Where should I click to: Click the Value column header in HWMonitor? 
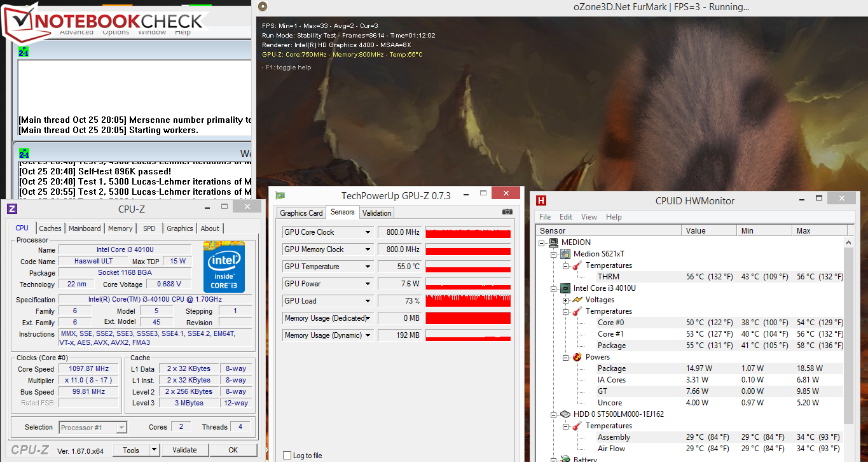[709, 231]
